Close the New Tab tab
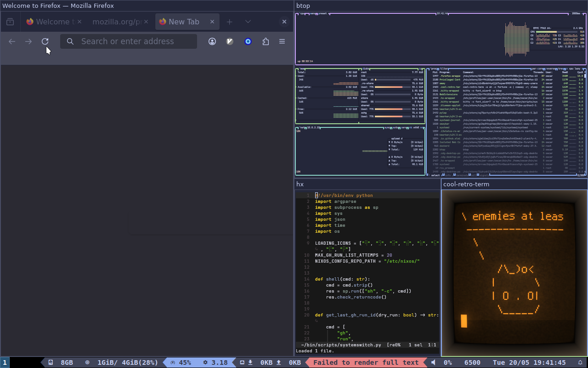 [x=213, y=22]
